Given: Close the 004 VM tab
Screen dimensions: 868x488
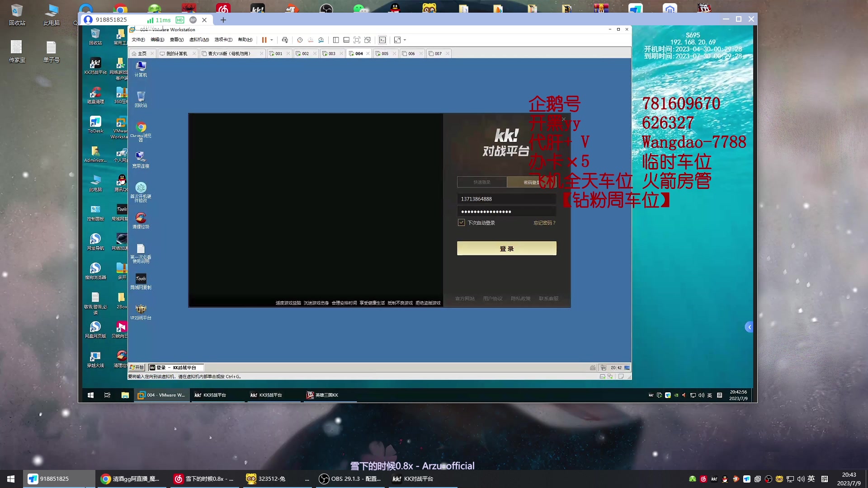Looking at the screenshot, I should coord(368,53).
